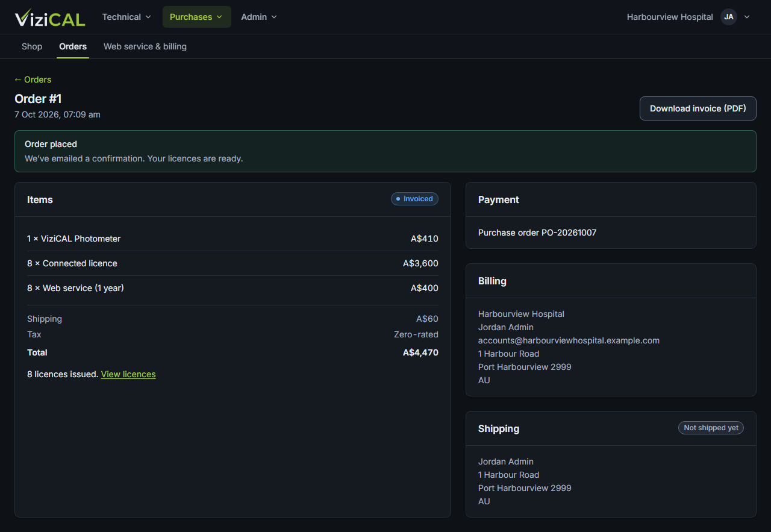Click 1 Harbour Road in the Shipping card
771x532 pixels.
click(509, 475)
